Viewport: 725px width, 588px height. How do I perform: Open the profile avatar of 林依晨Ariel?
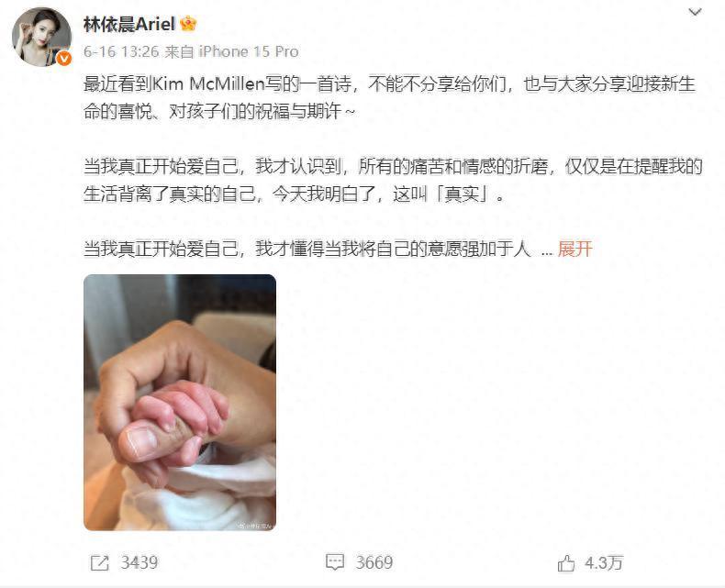tap(41, 37)
